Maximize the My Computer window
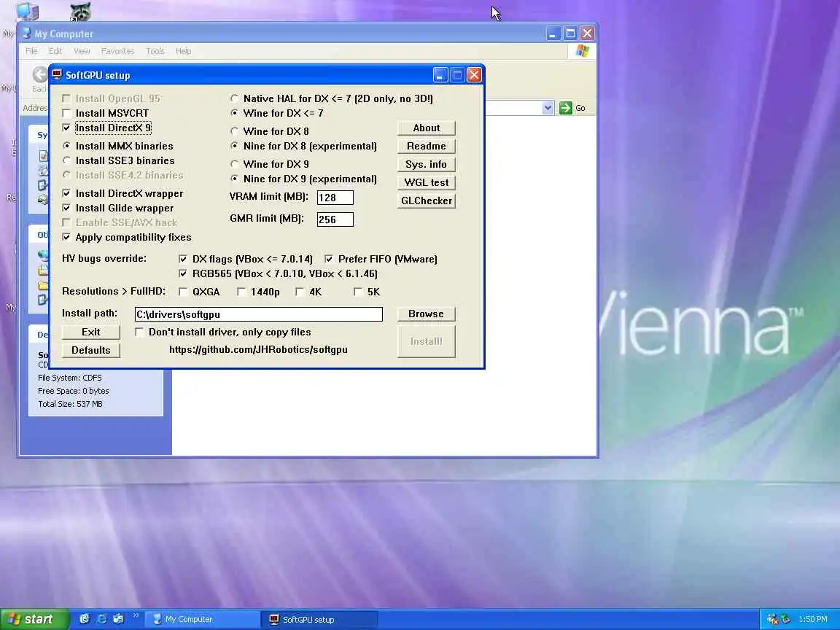Screen dimensions: 840x630 click(570, 34)
